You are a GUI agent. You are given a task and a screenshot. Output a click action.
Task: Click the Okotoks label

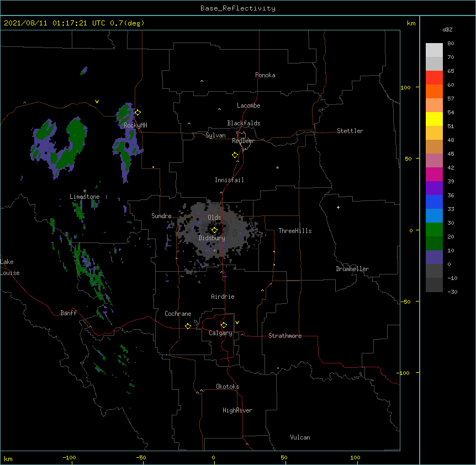228,387
